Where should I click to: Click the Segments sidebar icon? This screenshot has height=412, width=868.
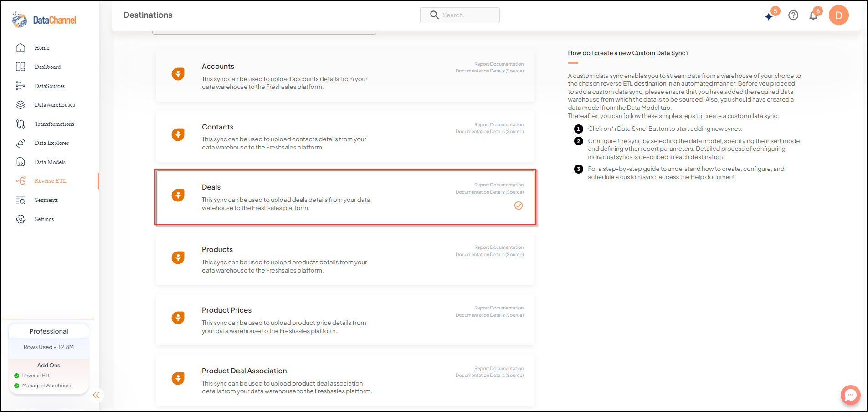coord(21,200)
